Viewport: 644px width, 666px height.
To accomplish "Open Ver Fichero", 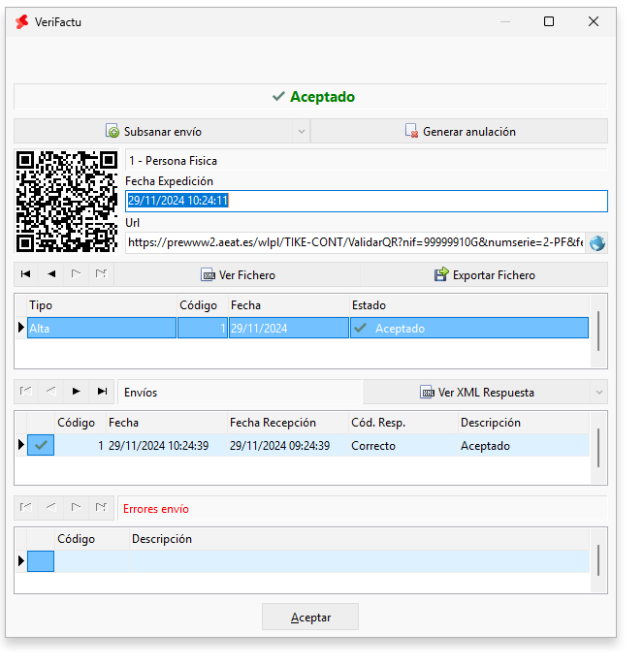I will tap(237, 275).
